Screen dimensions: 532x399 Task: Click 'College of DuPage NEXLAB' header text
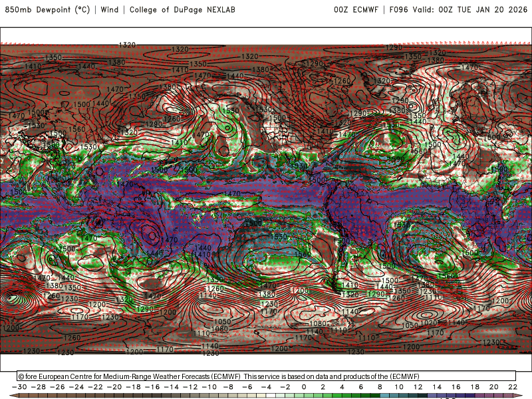tap(182, 9)
